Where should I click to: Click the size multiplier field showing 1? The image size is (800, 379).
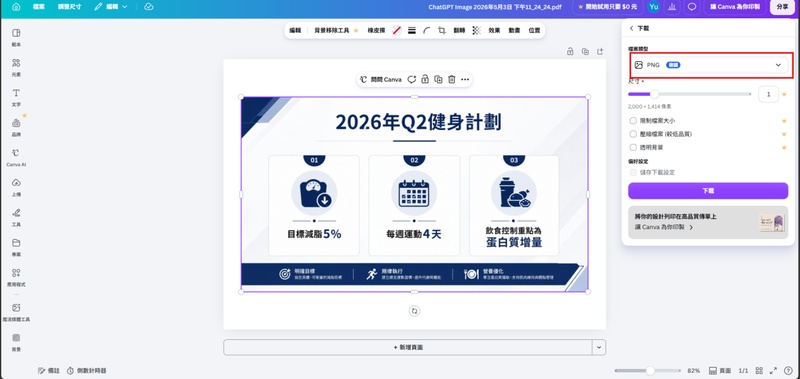pos(768,94)
